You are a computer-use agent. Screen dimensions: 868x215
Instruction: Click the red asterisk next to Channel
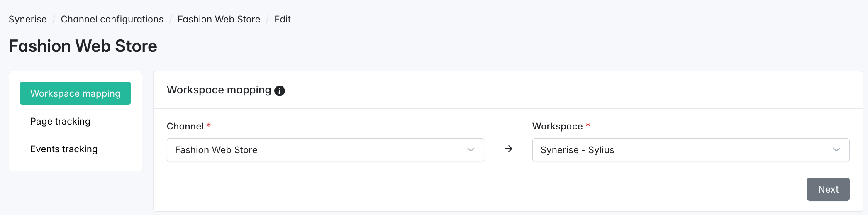(x=209, y=125)
